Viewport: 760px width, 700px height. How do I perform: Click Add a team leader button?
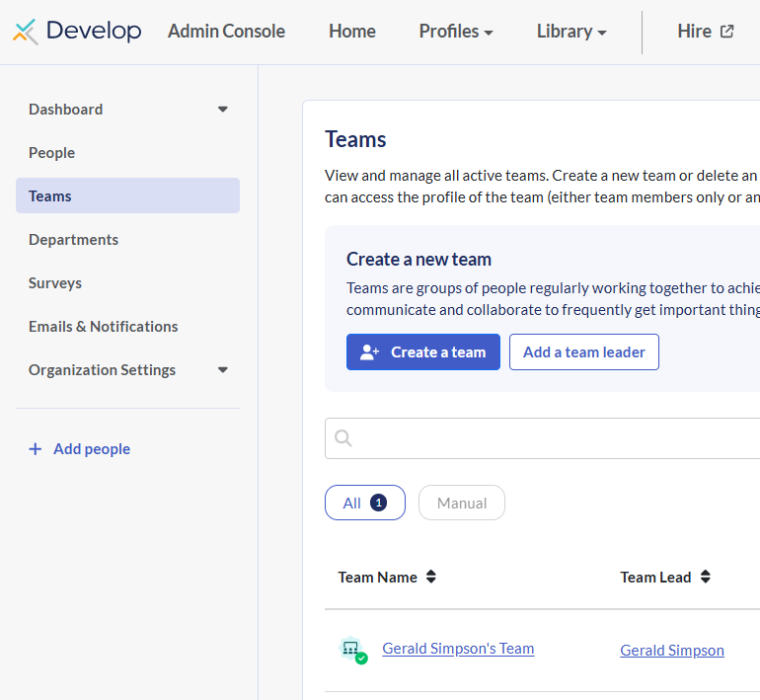click(583, 352)
